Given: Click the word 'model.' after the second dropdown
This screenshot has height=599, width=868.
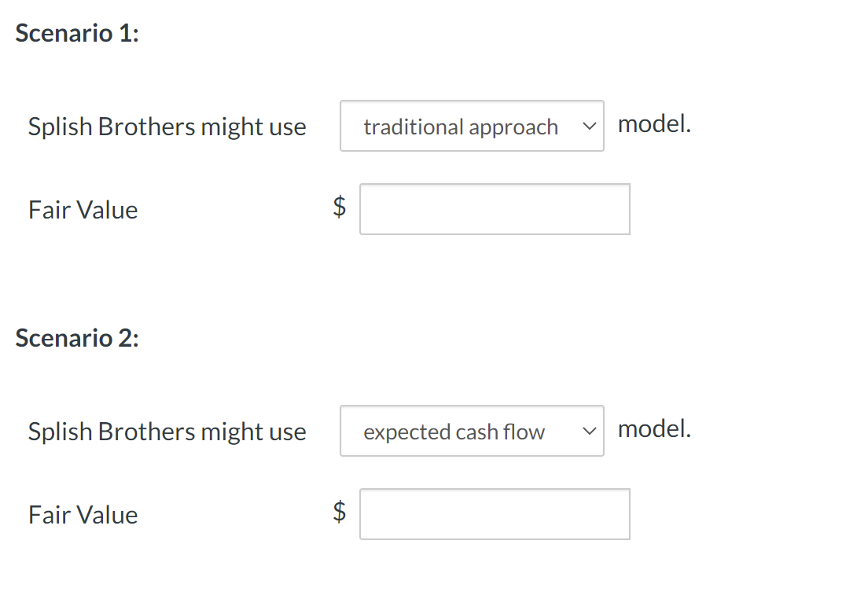Looking at the screenshot, I should point(654,428).
